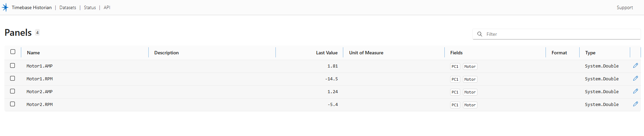This screenshot has height=136, width=644.
Task: Click edit pencil on Motor2.RPM row
Action: pyautogui.click(x=635, y=104)
